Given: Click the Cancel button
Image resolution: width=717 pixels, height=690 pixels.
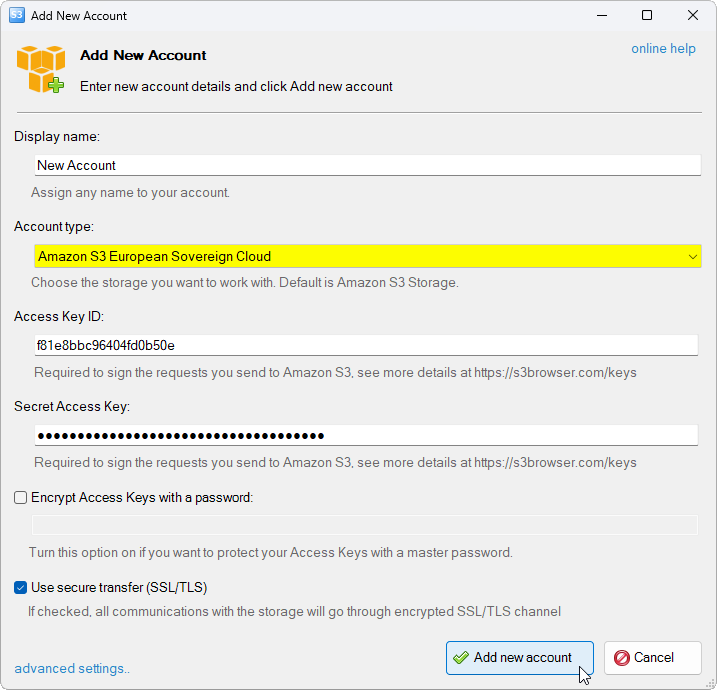Looking at the screenshot, I should click(x=653, y=658).
